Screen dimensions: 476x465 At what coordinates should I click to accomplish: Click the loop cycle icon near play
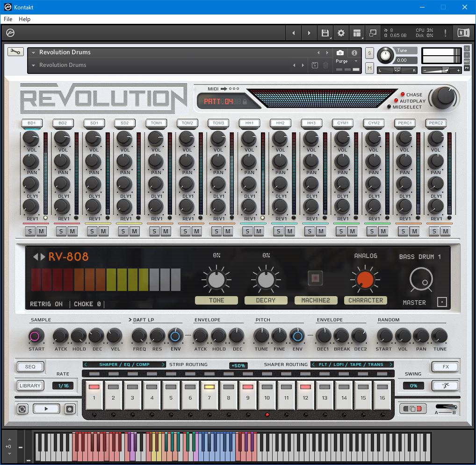tap(22, 409)
